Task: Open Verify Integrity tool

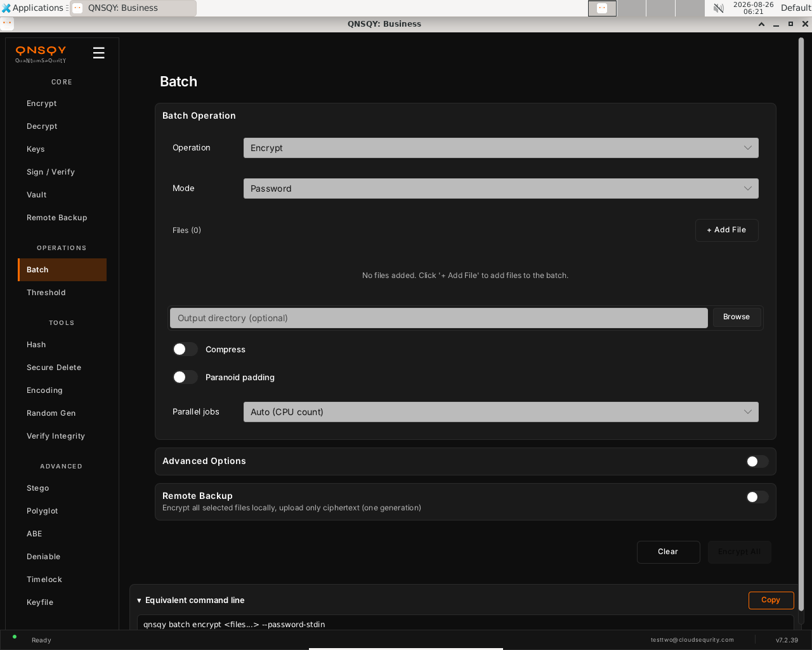Action: pos(62,436)
